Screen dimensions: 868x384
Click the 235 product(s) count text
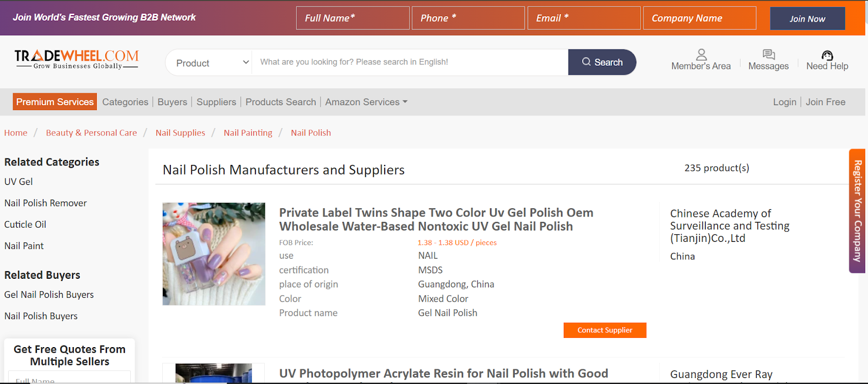pos(717,168)
